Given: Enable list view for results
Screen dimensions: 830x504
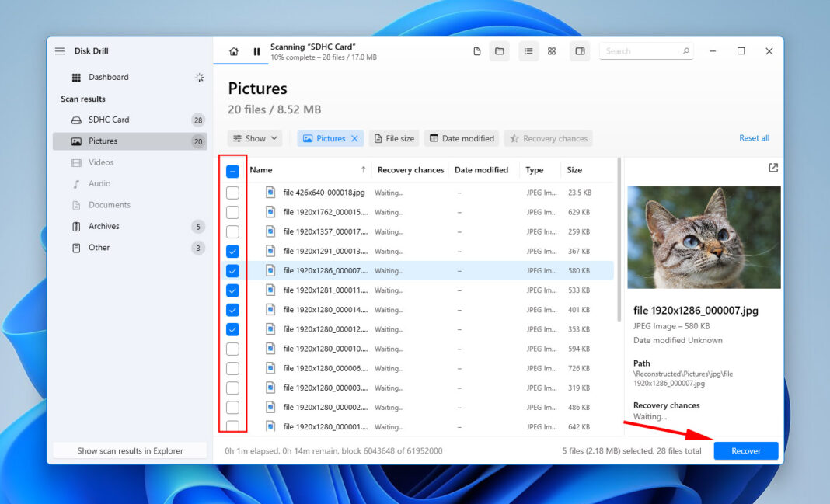Looking at the screenshot, I should click(x=528, y=50).
